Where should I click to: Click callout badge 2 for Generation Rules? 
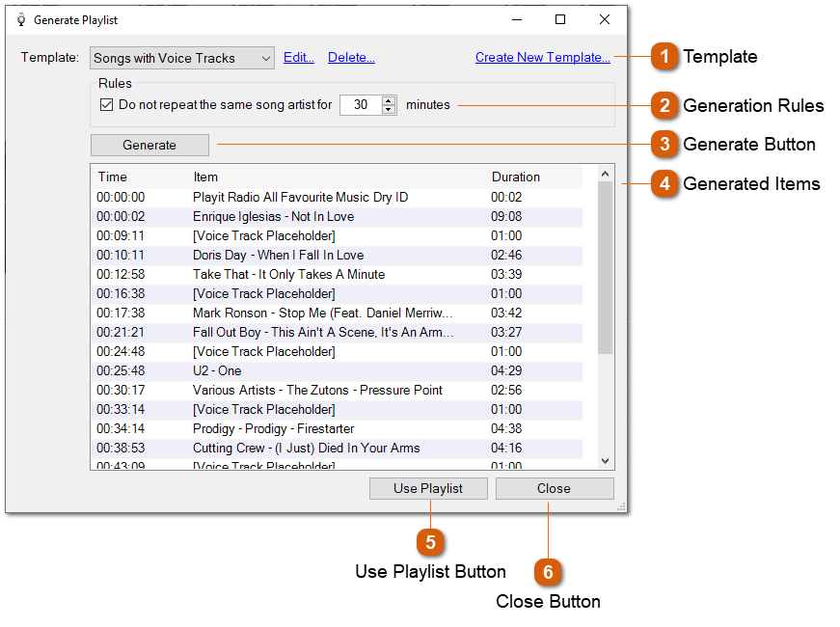pos(664,105)
